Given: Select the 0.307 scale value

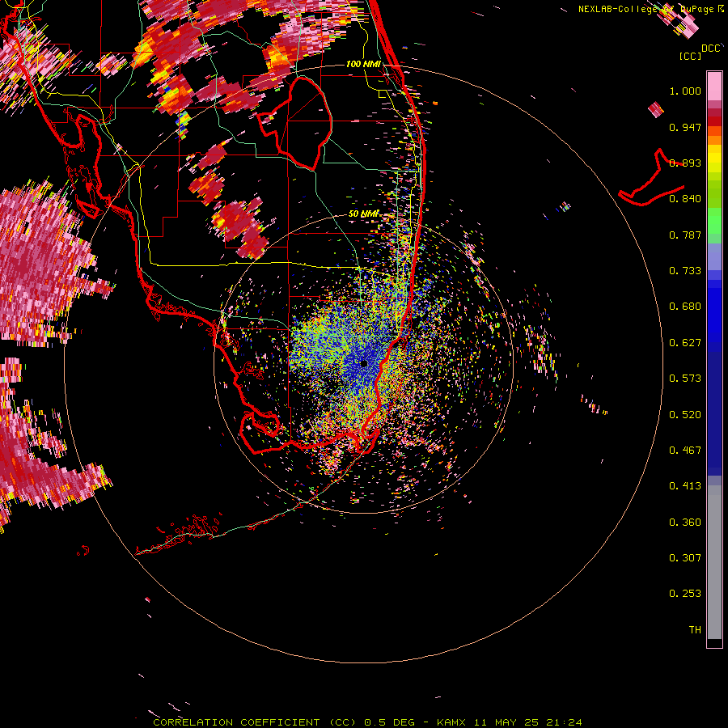Looking at the screenshot, I should (685, 558).
